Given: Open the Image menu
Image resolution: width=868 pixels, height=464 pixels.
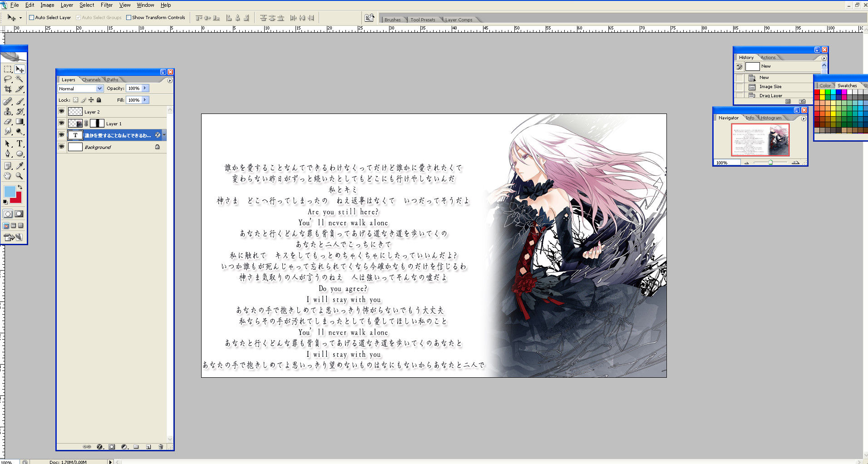Looking at the screenshot, I should click(47, 5).
